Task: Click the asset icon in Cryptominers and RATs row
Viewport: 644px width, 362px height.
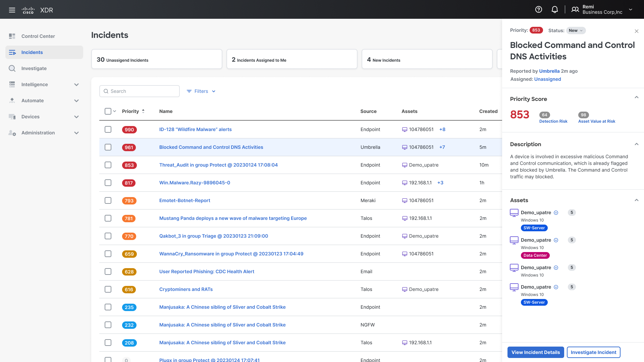Action: 405,290
